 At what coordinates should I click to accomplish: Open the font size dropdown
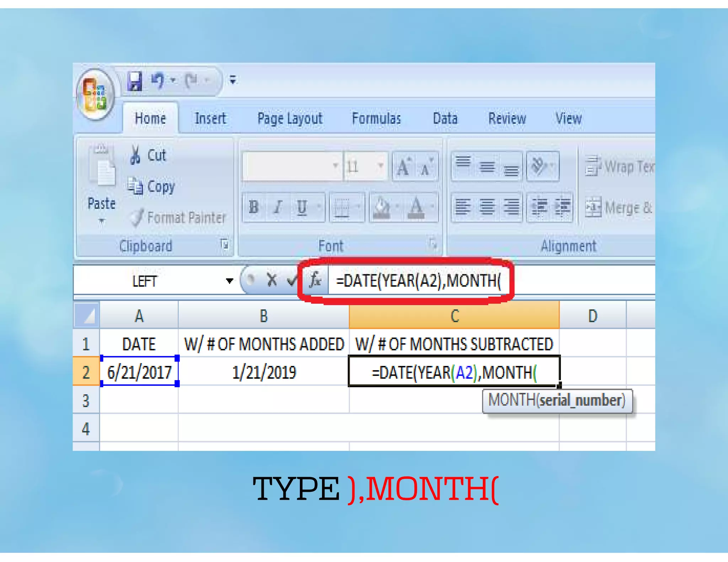point(380,166)
